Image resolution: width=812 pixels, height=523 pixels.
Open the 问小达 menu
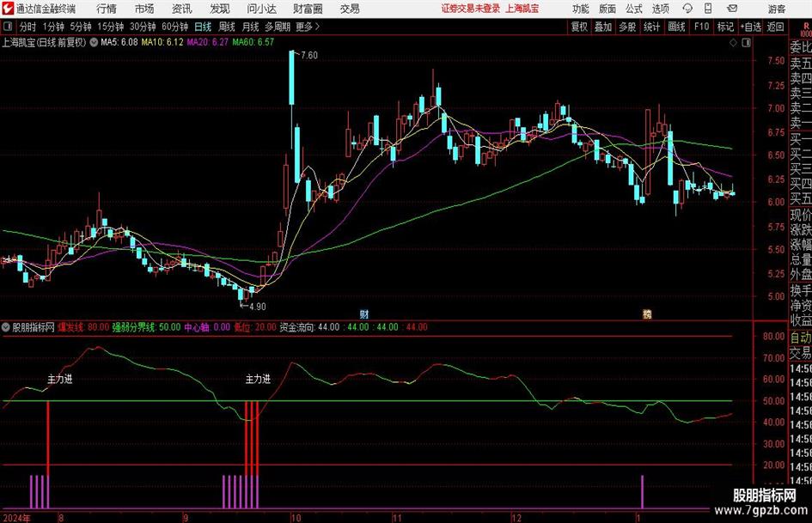261,9
